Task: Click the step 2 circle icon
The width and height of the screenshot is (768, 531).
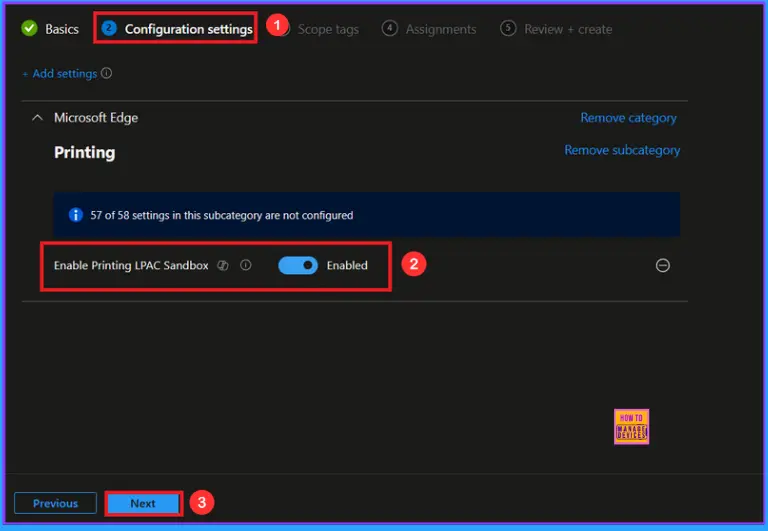Action: 109,28
